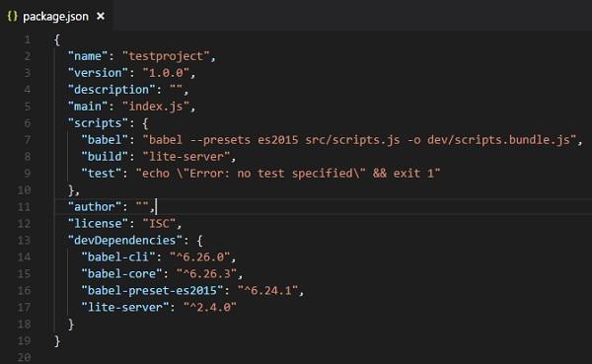
Task: Close the package.json tab
Action: coord(101,16)
